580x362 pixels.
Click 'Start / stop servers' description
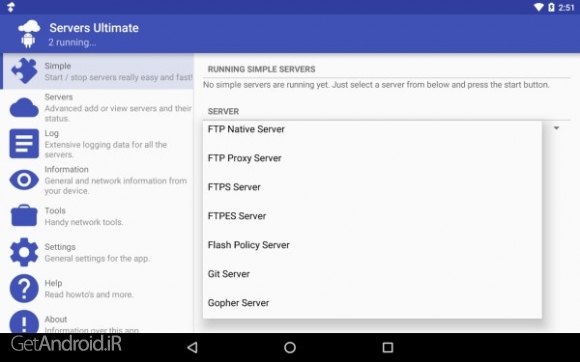coord(119,77)
